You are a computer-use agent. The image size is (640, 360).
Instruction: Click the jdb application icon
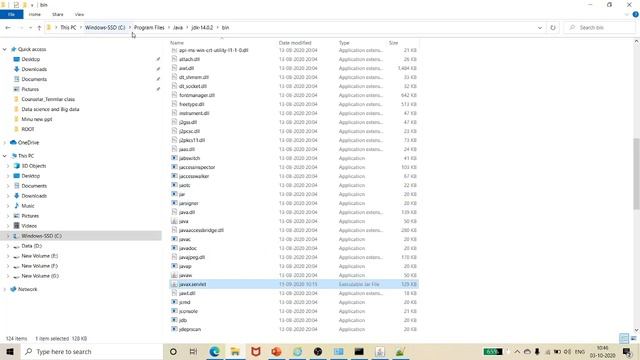pyautogui.click(x=174, y=320)
